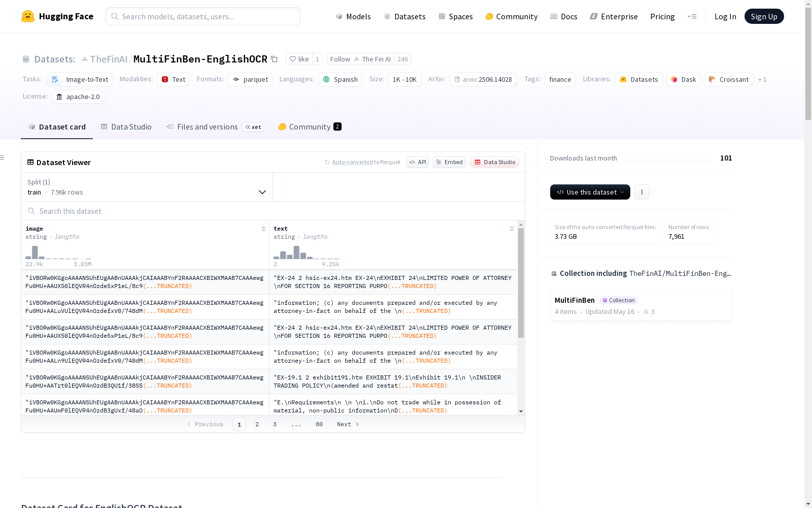Click the Auto-converted to Parquet link
This screenshot has width=812, height=508.
[362, 162]
